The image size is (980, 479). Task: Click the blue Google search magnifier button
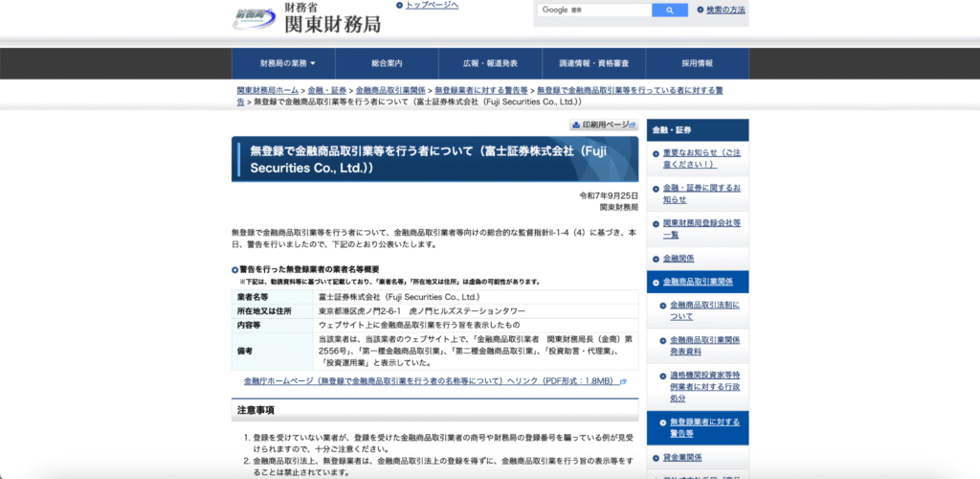(669, 10)
